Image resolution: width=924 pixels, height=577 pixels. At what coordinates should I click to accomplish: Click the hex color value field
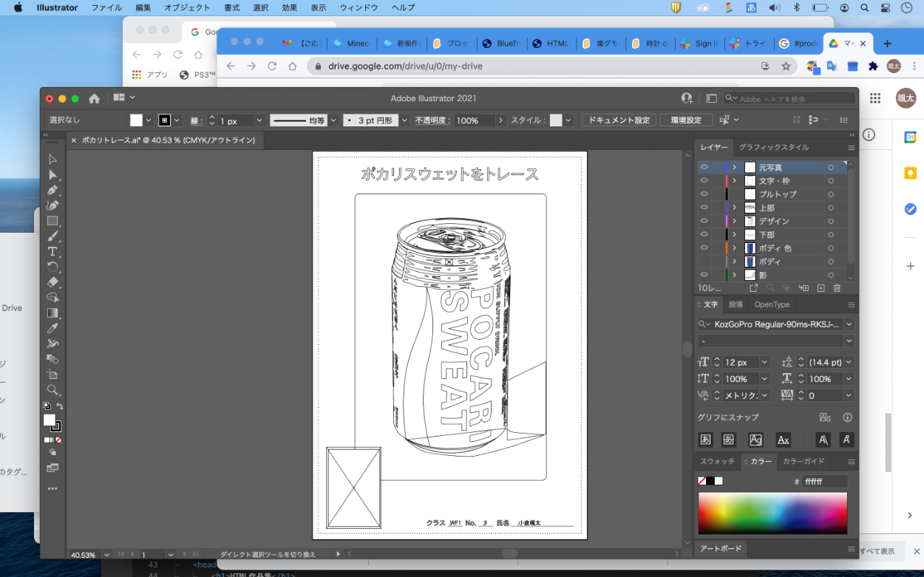pos(824,481)
